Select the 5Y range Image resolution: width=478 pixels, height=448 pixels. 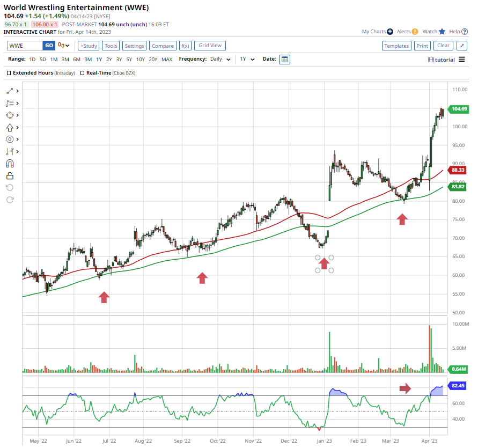click(x=129, y=60)
